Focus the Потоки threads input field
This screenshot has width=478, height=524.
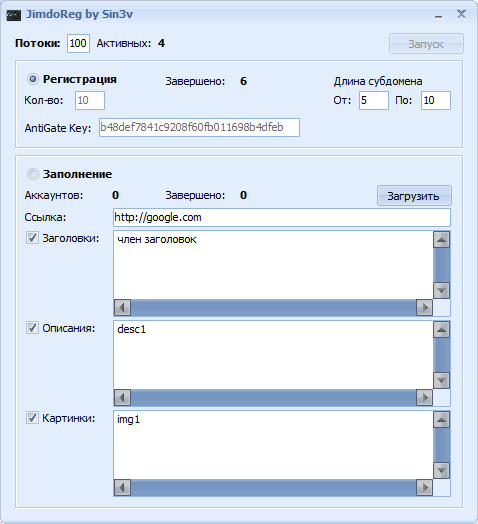click(78, 43)
